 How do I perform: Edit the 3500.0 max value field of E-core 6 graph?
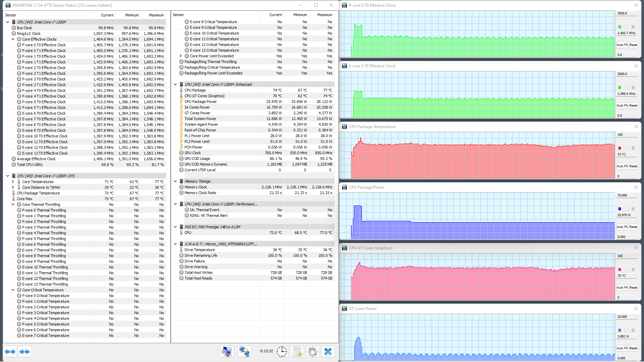(626, 74)
